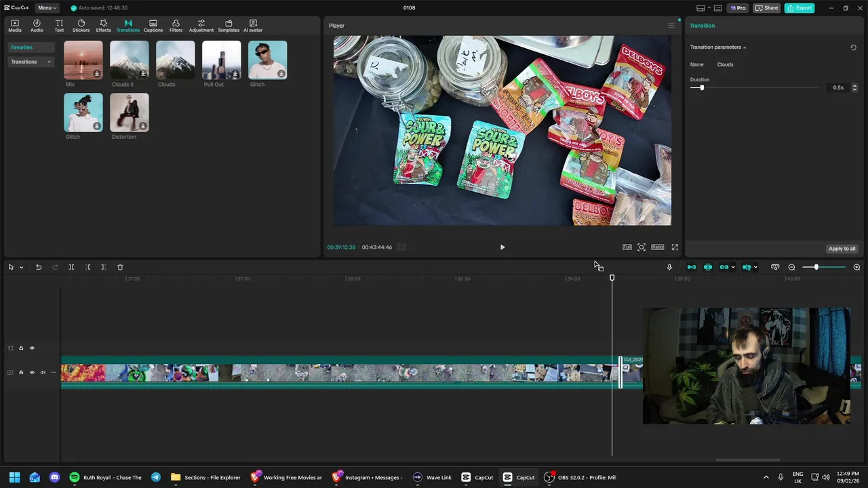The height and width of the screenshot is (488, 868).
Task: Open the CapCut Menu dropdown
Action: (x=47, y=8)
